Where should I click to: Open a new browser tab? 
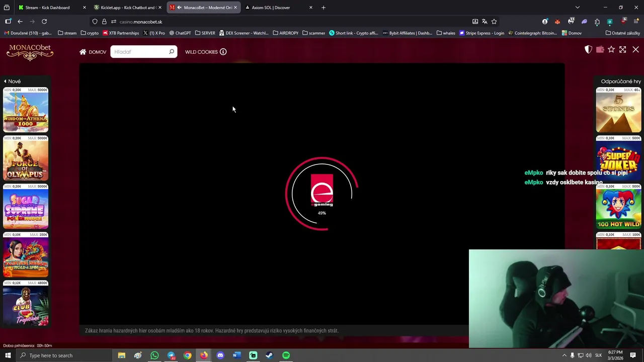point(324,8)
